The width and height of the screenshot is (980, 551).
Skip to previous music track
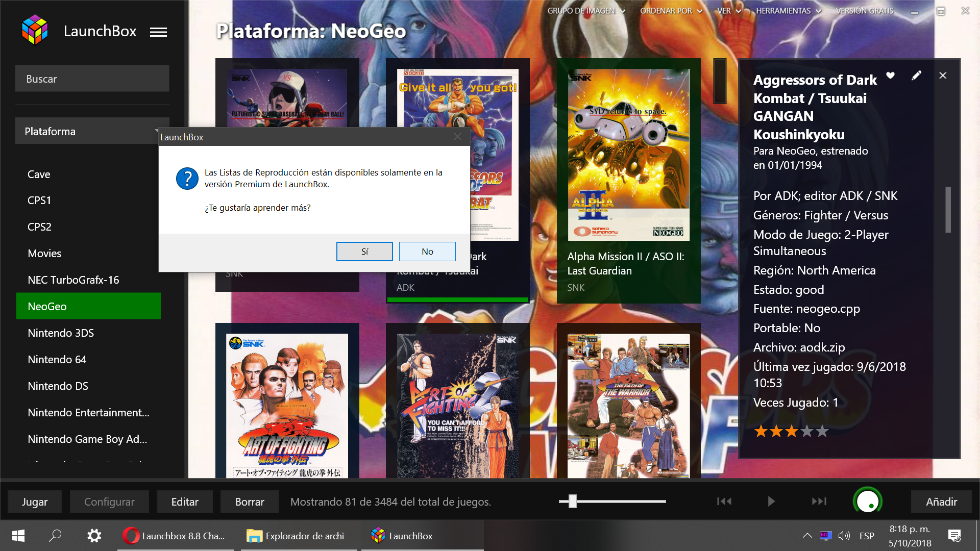[x=724, y=502]
